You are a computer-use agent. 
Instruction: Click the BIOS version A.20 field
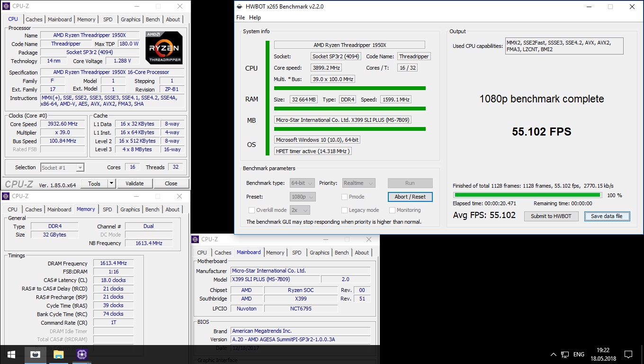point(300,339)
